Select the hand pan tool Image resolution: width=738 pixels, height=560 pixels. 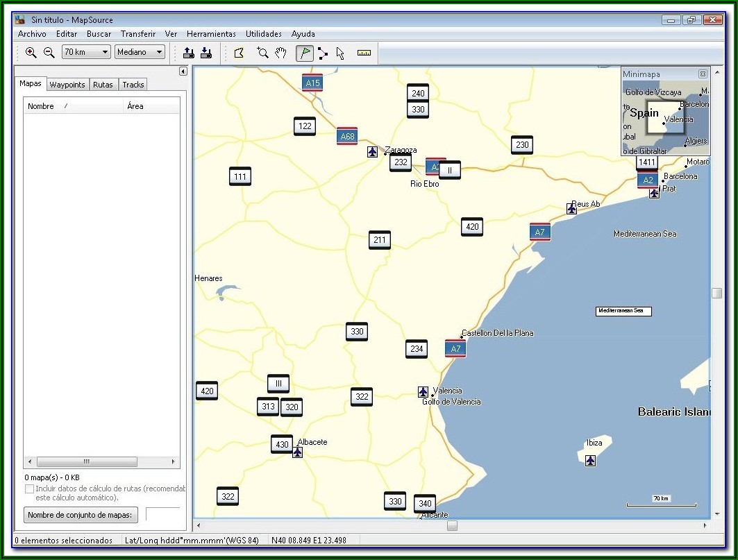[x=280, y=52]
